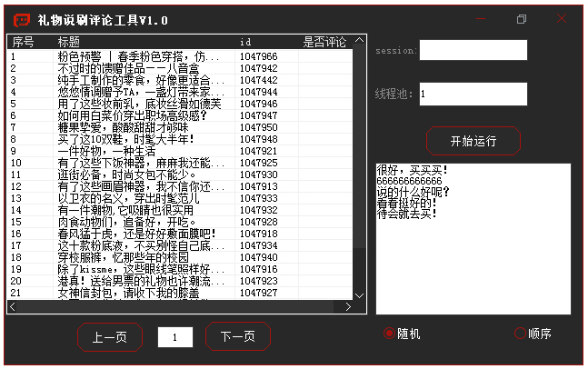Click the red app logo icon
588x369 pixels.
[22, 20]
